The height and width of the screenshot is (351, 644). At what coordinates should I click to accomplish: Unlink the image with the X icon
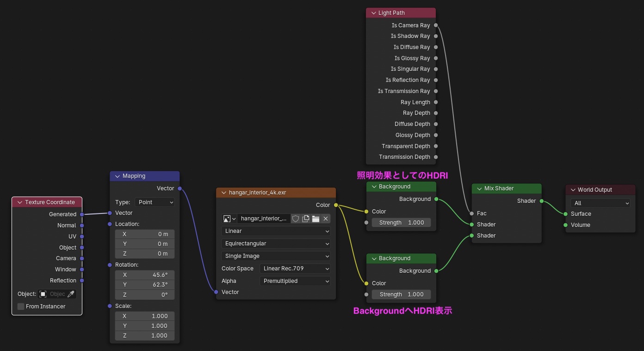click(x=326, y=219)
